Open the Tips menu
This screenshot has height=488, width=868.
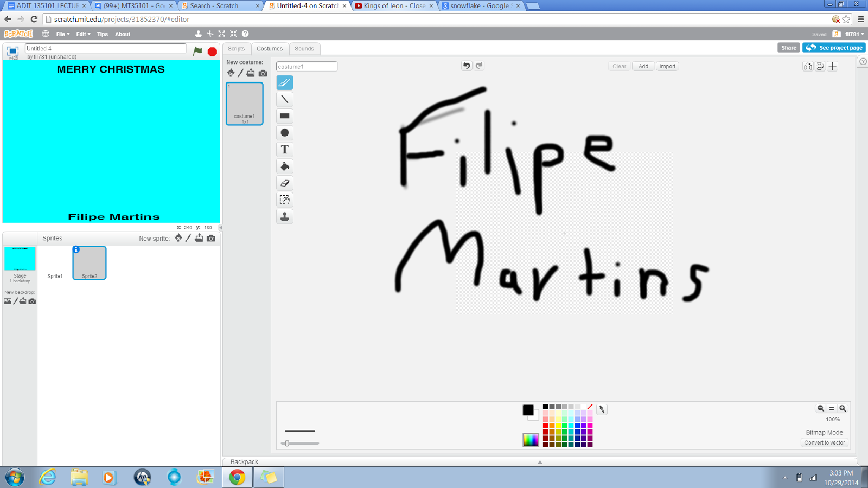[102, 34]
